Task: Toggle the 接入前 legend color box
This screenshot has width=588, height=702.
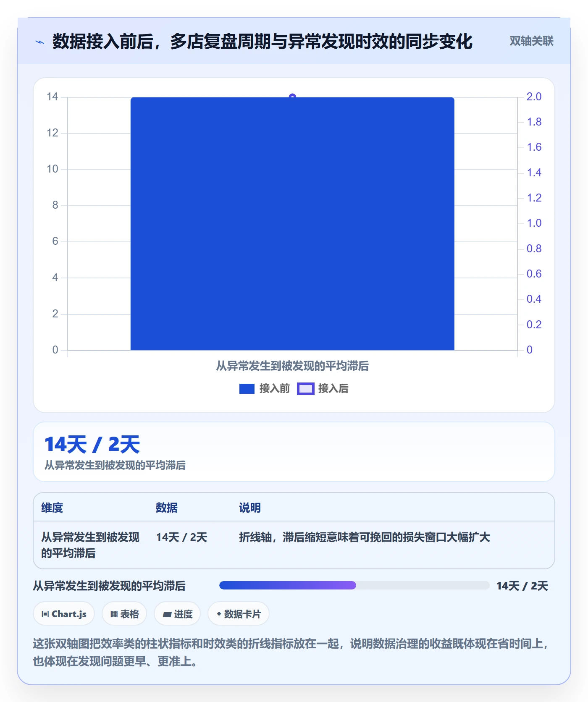Action: pos(247,389)
